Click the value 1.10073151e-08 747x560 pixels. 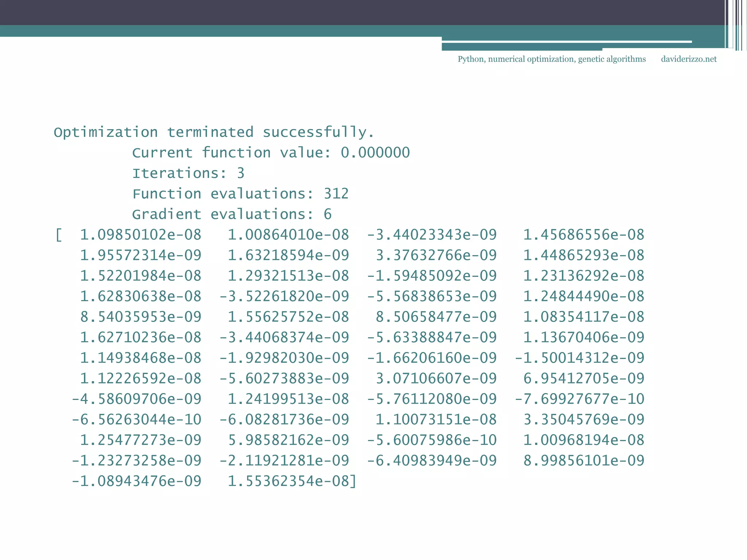436,420
